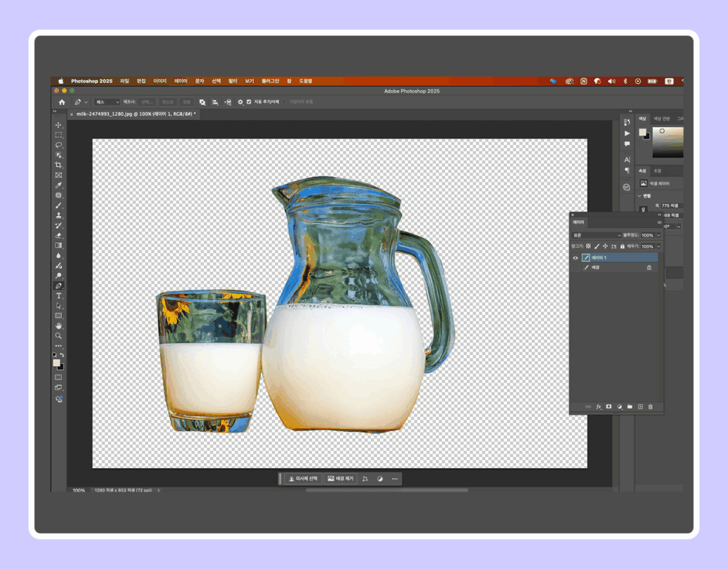Show the 배경 layer visibility box
The height and width of the screenshot is (569, 728).
point(575,268)
